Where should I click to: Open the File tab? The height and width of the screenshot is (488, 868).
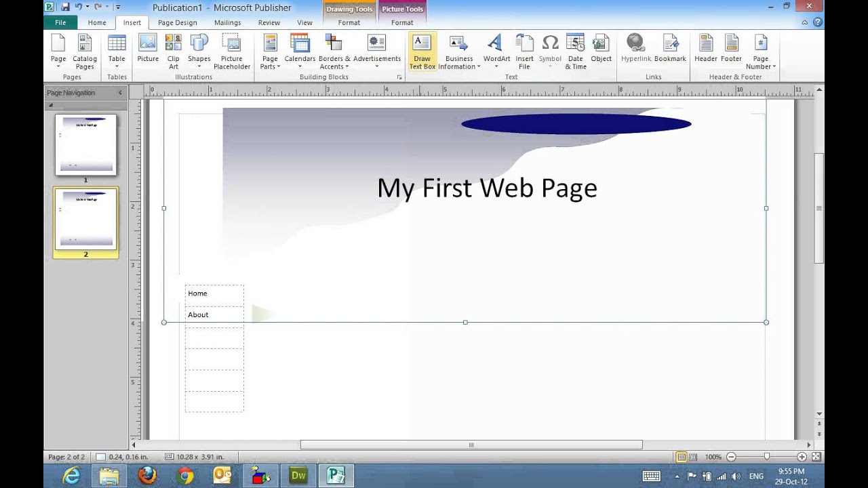60,22
